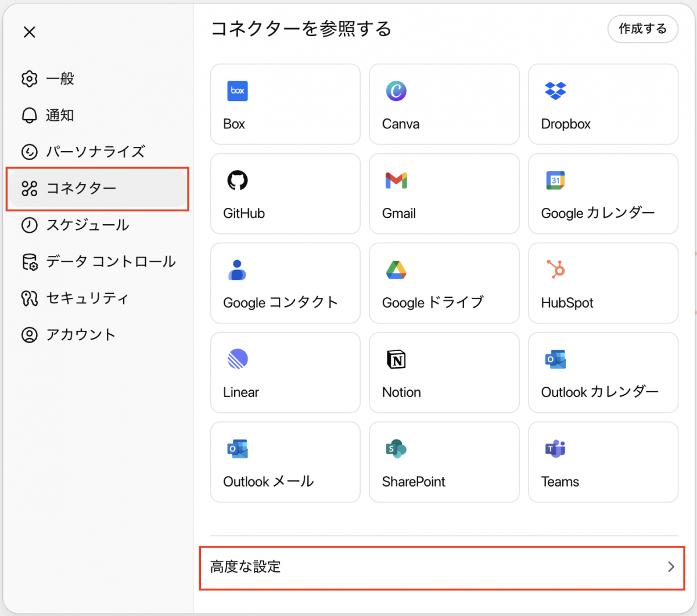Open the Gmail connector name label
This screenshot has height=616, width=697.
(399, 214)
